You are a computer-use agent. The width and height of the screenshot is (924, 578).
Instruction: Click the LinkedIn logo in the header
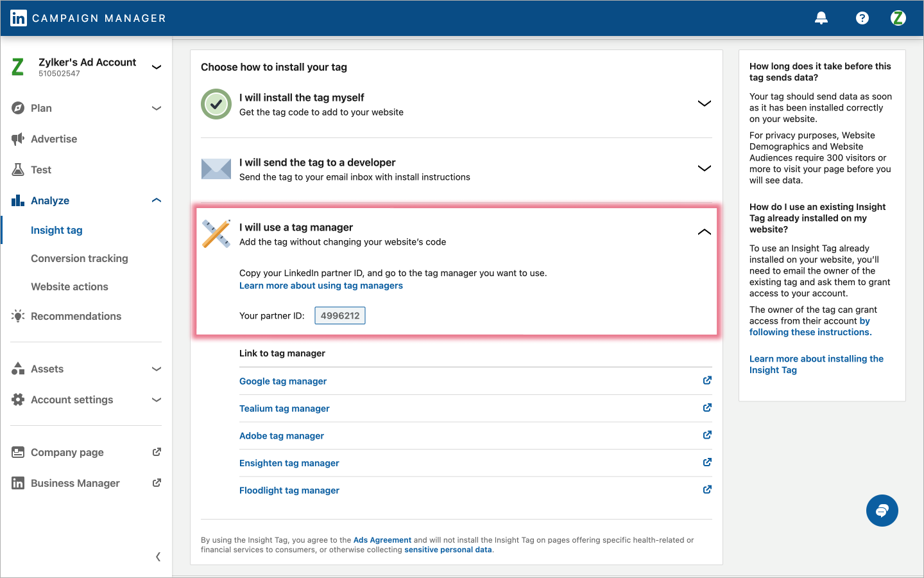click(19, 18)
